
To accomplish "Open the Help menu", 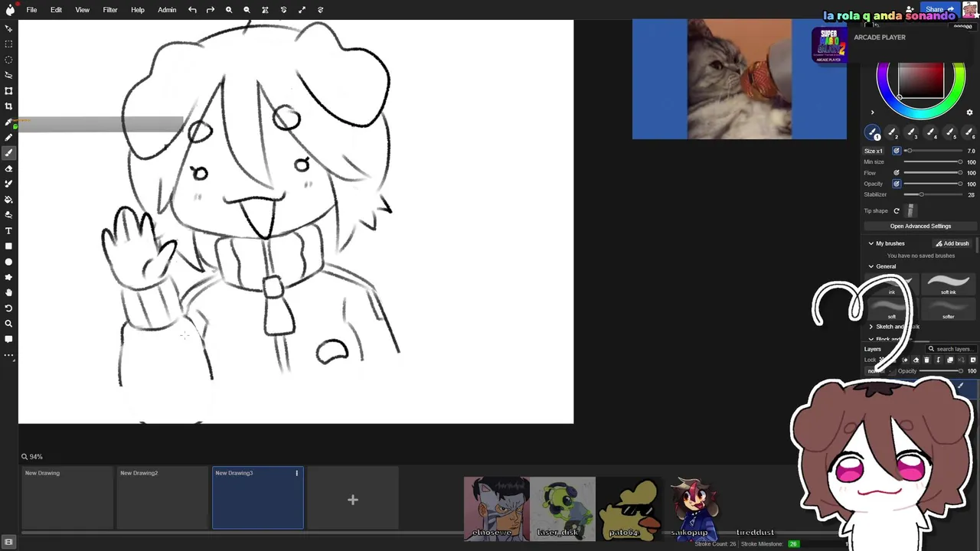I will pyautogui.click(x=138, y=10).
